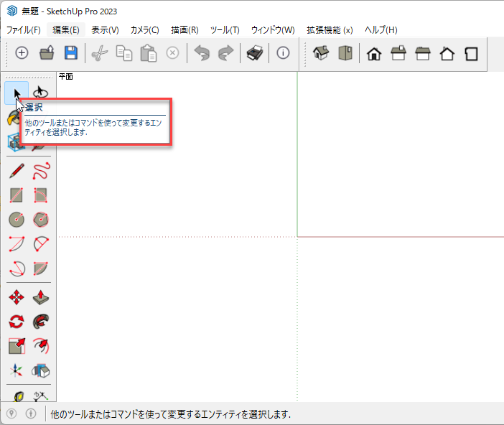Select the Rotate tool
The width and height of the screenshot is (504, 425).
(17, 322)
